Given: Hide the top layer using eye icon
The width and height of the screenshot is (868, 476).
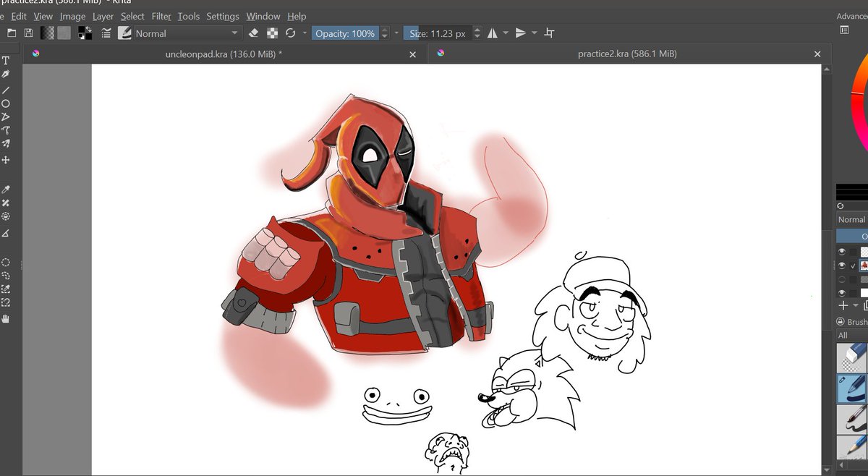Looking at the screenshot, I should tap(842, 252).
